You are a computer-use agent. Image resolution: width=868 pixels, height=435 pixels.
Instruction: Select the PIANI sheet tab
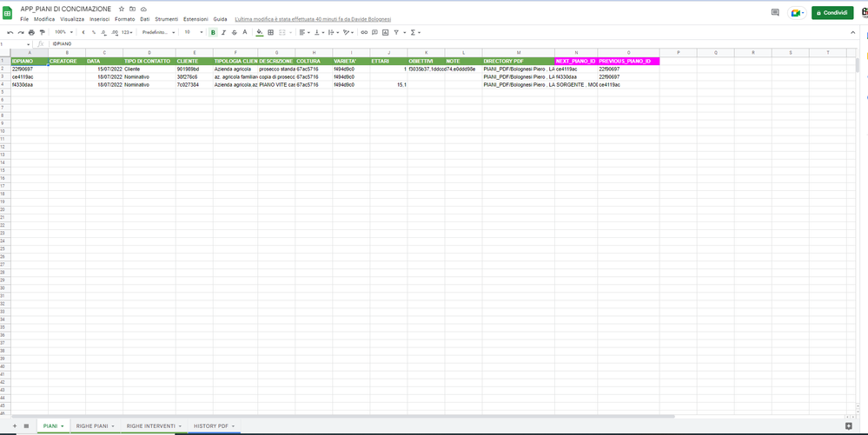point(53,426)
